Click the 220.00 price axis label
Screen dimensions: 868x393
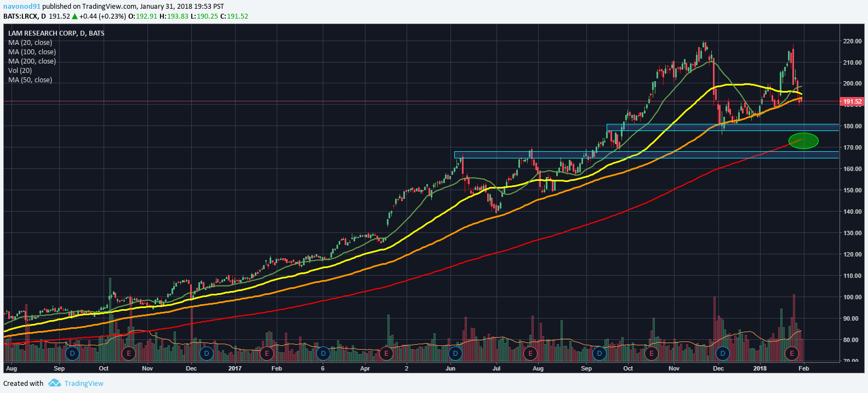[x=852, y=41]
